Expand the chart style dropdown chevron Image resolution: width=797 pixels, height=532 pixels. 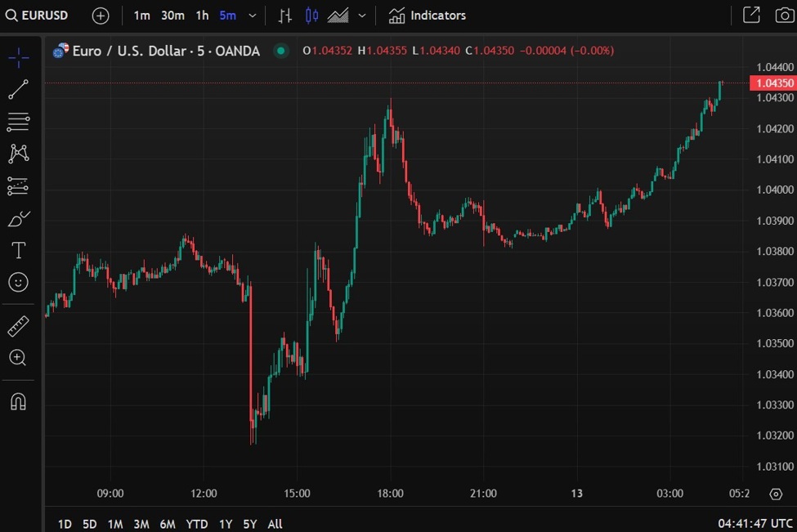pos(361,16)
